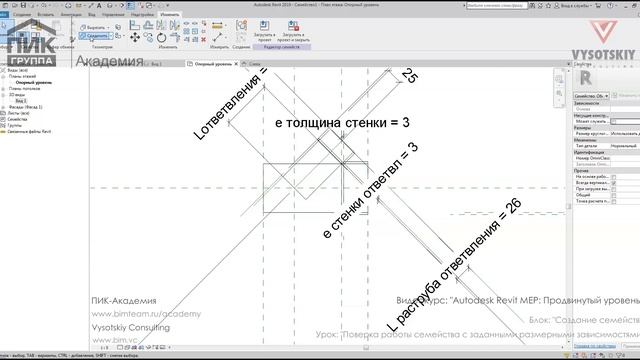Click the shopping cart icon in title bar
The height and width of the screenshot is (360, 640).
[x=598, y=5]
